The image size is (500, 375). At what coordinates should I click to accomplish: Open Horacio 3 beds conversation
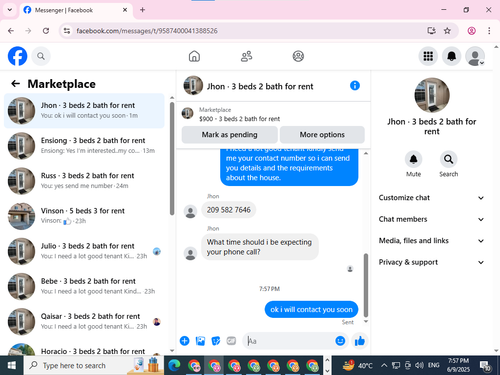point(84,349)
